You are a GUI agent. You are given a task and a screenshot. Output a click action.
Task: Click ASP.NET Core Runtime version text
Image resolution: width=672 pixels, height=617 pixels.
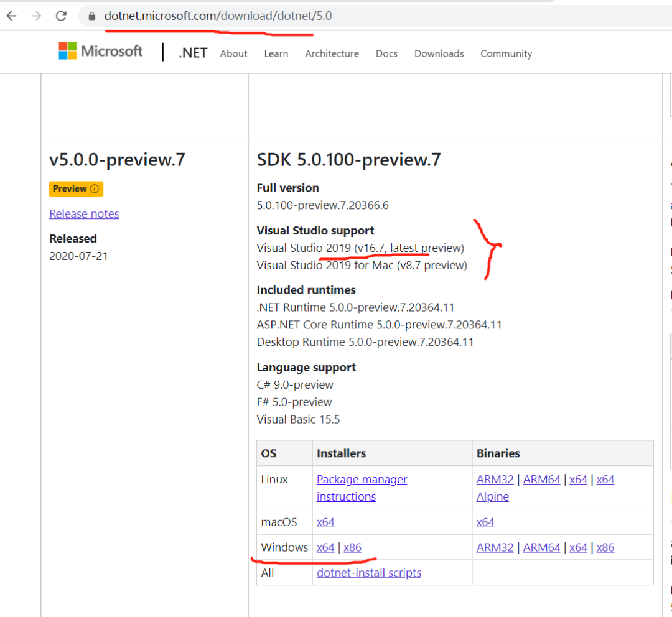[x=379, y=325]
